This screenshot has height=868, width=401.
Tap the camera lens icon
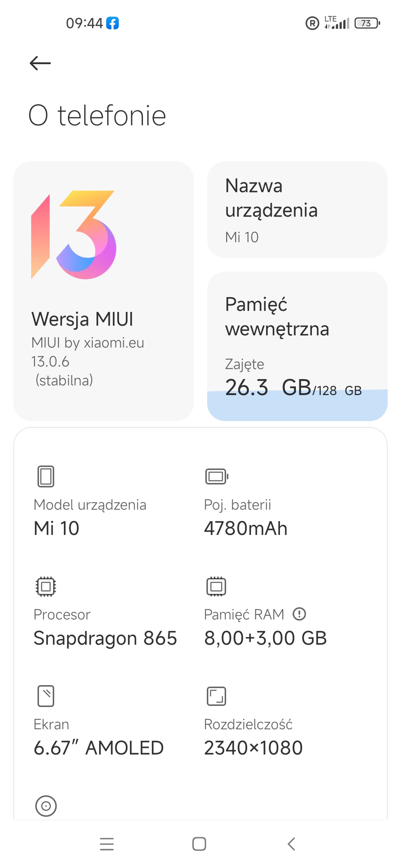(46, 806)
